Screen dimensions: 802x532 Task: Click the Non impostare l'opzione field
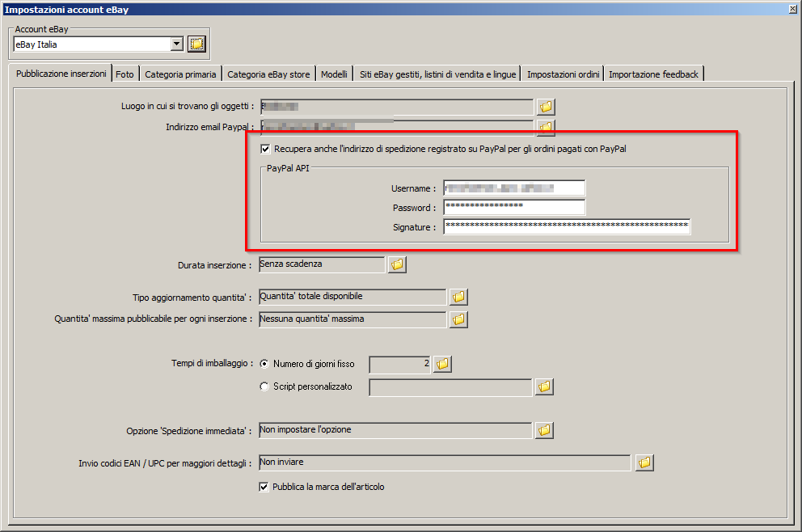[395, 430]
